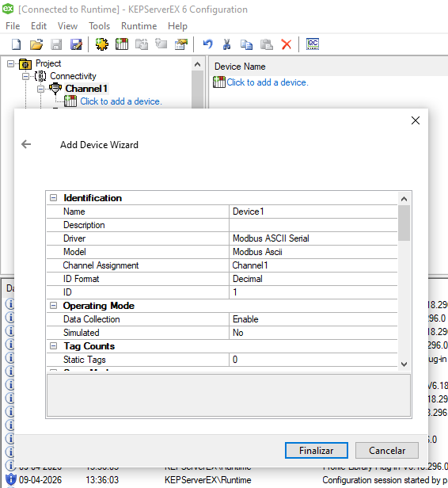The width and height of the screenshot is (448, 488).
Task: Click the New Channel toolbar icon
Action: pyautogui.click(x=101, y=44)
